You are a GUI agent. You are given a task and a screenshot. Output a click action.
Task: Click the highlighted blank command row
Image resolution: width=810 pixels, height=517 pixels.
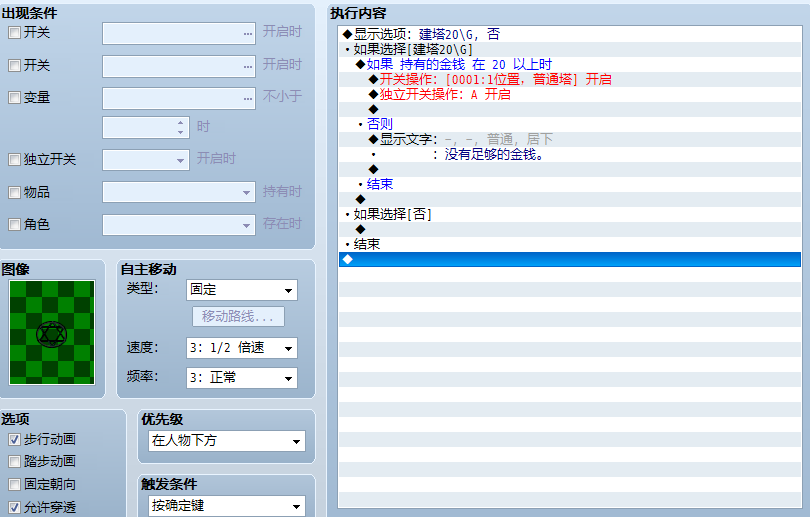pyautogui.click(x=570, y=259)
